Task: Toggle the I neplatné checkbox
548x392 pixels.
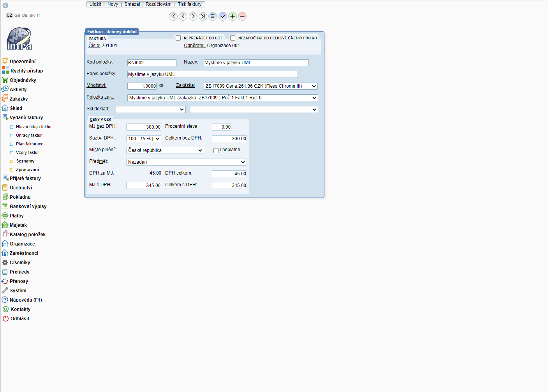Action: pos(216,150)
